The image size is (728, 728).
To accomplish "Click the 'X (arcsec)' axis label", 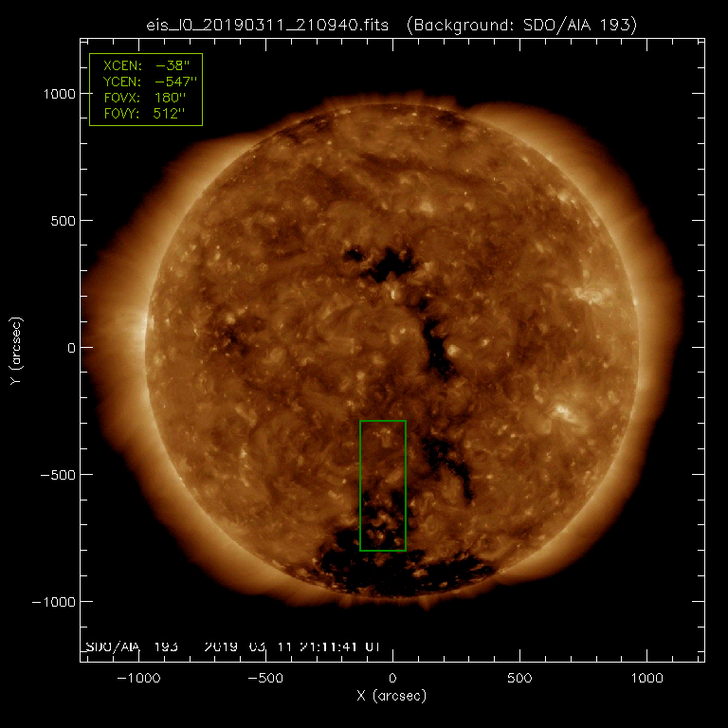I will [391, 697].
